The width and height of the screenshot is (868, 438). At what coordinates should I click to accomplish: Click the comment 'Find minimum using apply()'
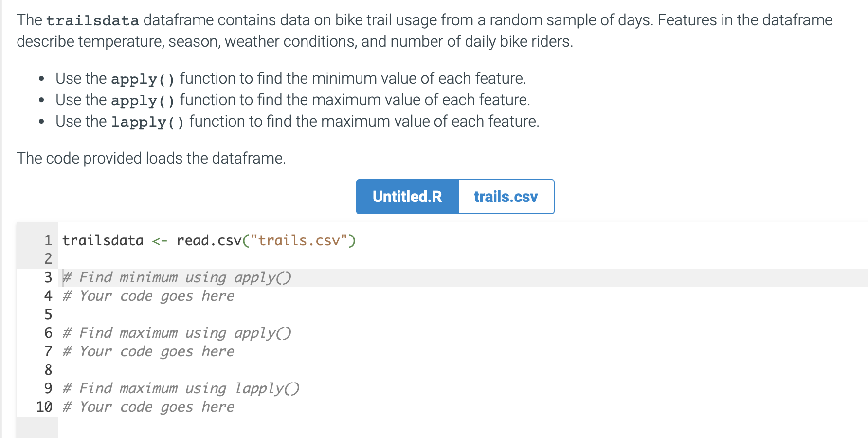[177, 277]
